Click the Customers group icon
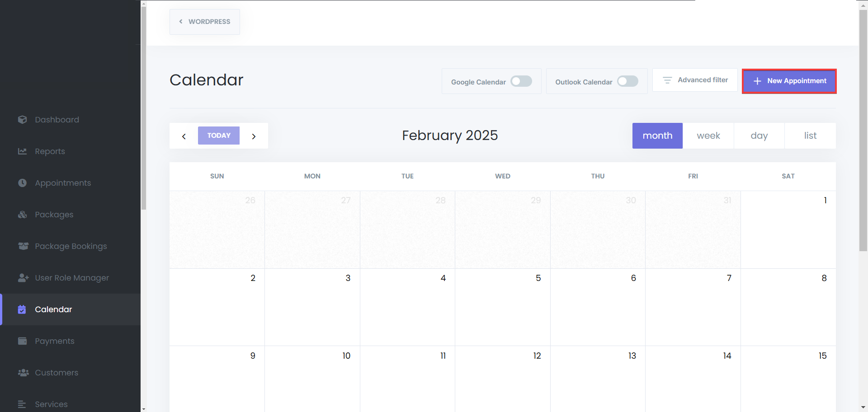The width and height of the screenshot is (868, 412). pyautogui.click(x=23, y=373)
